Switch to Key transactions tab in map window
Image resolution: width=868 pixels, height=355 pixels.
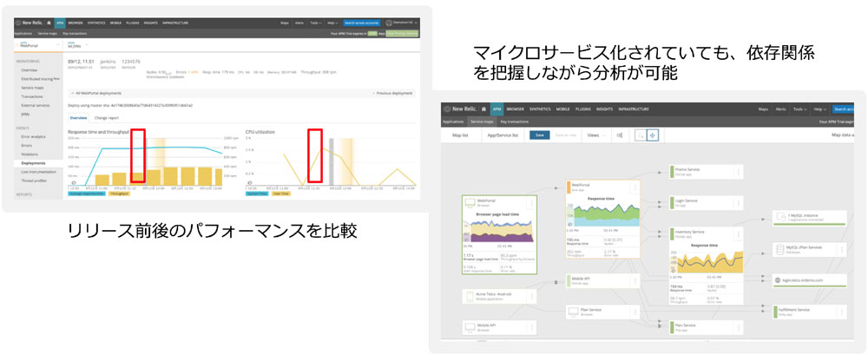pos(514,121)
